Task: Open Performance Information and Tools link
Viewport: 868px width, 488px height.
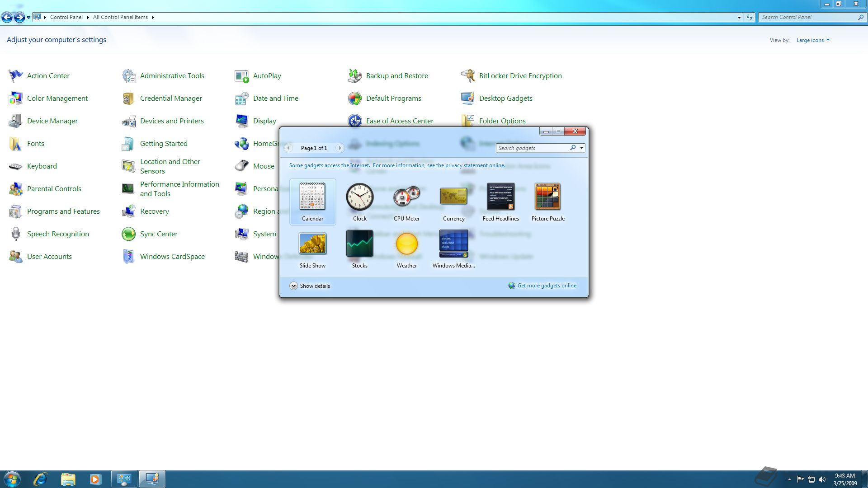Action: [x=179, y=189]
